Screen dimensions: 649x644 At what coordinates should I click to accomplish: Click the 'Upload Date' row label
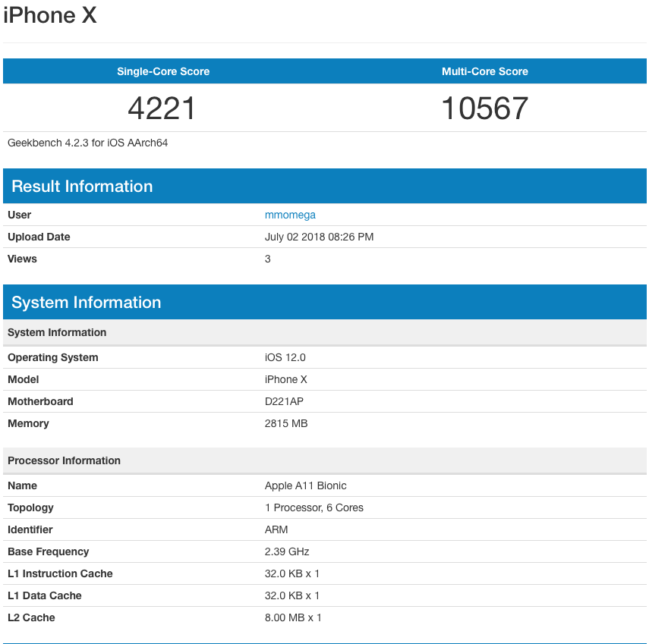(39, 237)
